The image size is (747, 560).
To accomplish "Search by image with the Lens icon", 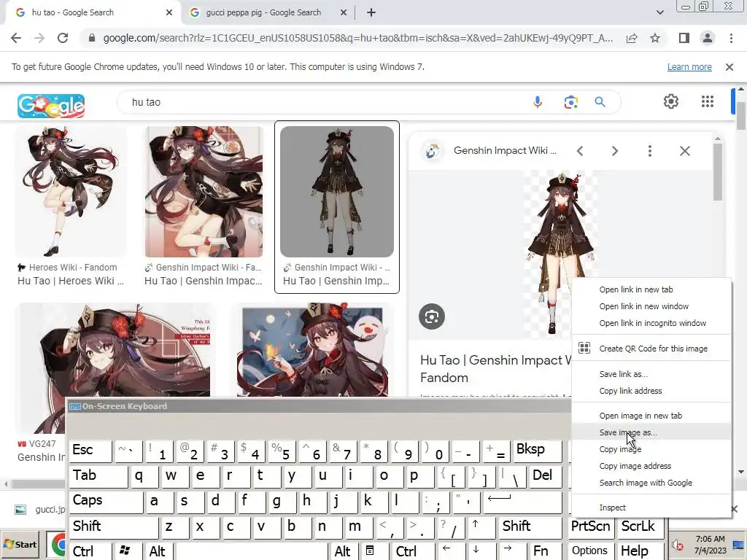I will 570,102.
